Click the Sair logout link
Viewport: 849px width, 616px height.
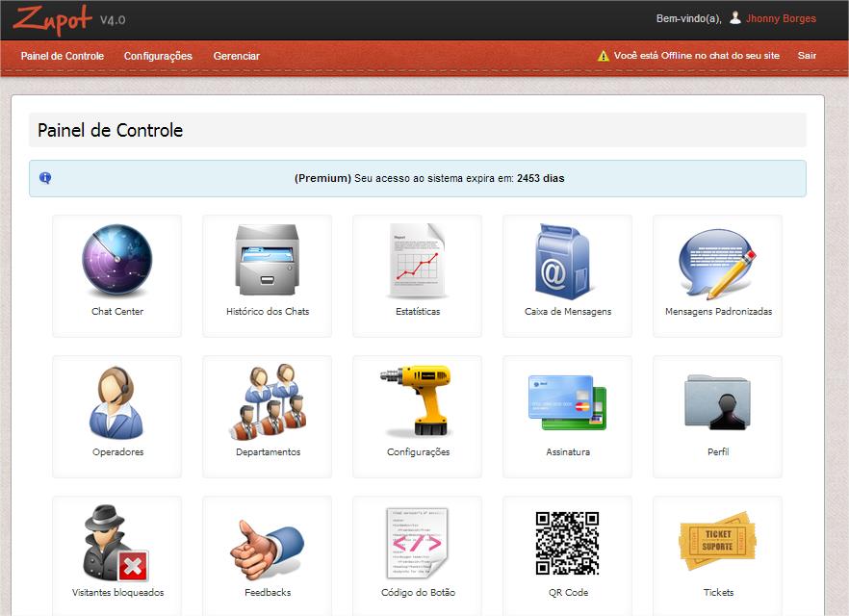coord(807,56)
